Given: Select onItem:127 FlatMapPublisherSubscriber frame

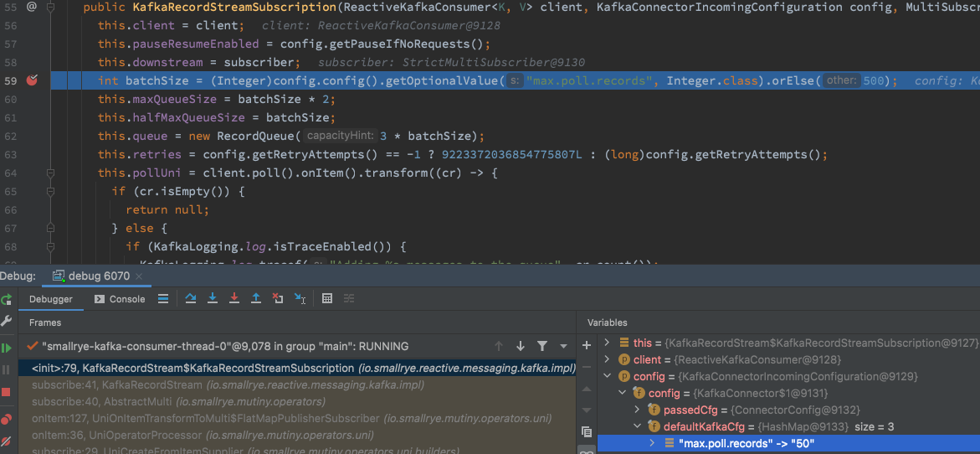Looking at the screenshot, I should point(297,418).
